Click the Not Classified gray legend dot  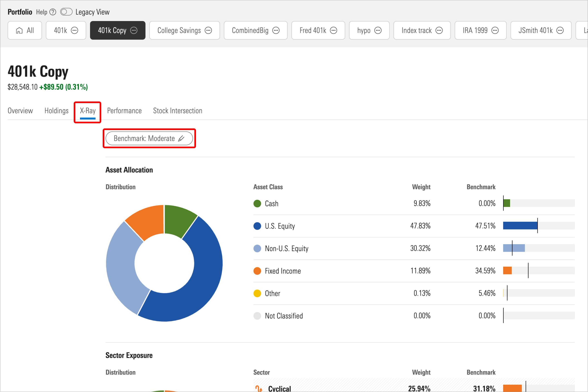coord(257,316)
